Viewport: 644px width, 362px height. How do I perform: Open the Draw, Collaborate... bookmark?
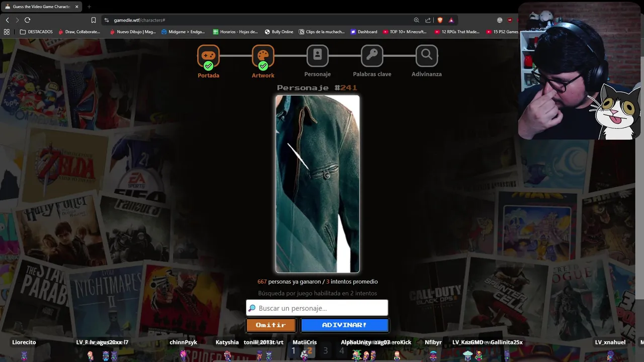tap(79, 32)
